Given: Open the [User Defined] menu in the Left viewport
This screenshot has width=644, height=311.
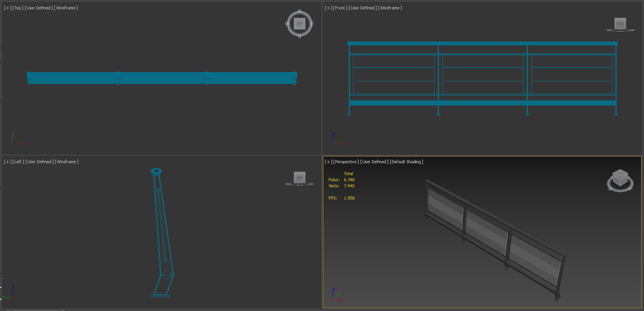Looking at the screenshot, I should (39, 162).
